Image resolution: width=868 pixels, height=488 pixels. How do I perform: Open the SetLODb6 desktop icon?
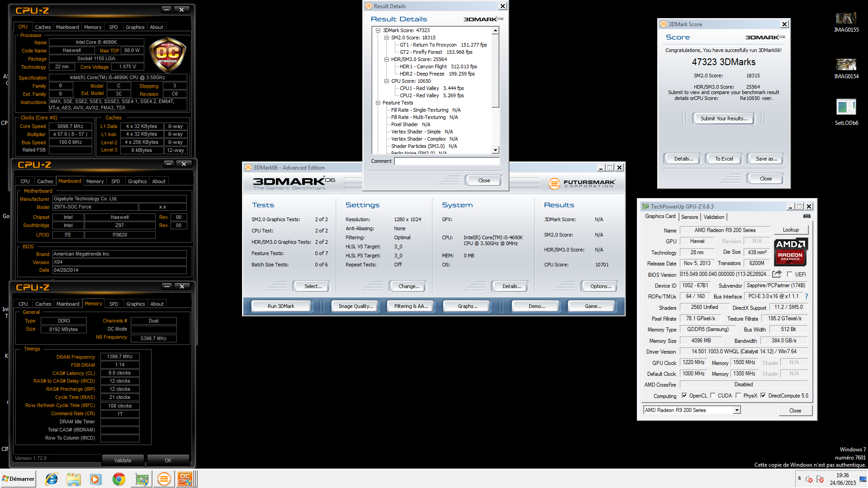[846, 112]
